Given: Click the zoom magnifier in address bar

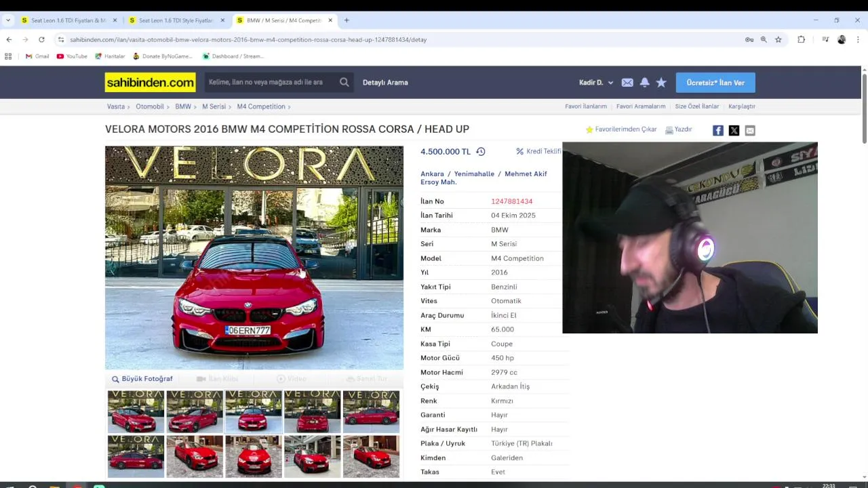Looking at the screenshot, I should tap(764, 39).
